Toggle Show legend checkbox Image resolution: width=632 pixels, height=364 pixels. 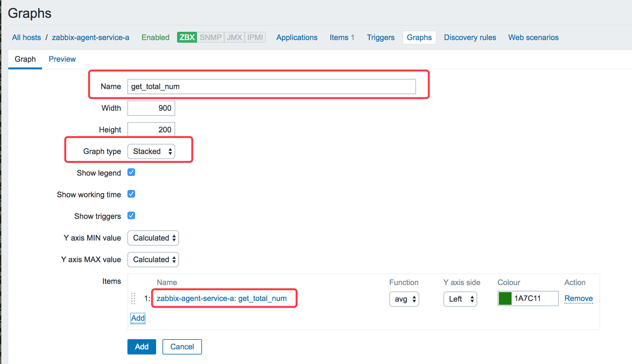pos(132,172)
